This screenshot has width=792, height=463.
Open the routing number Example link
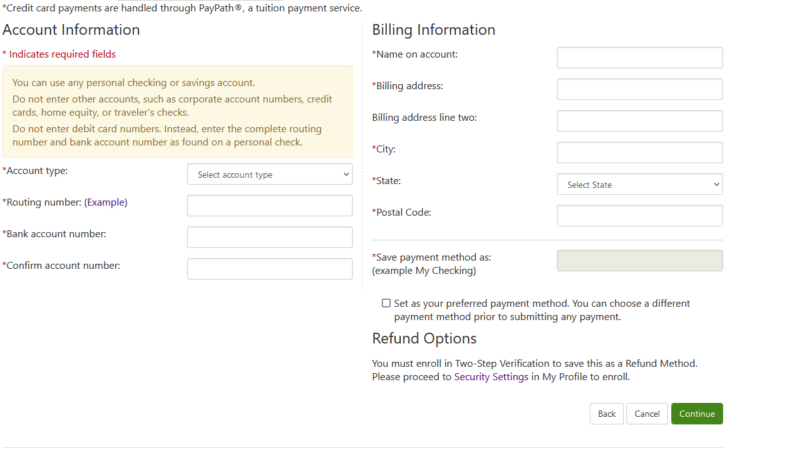pos(106,202)
